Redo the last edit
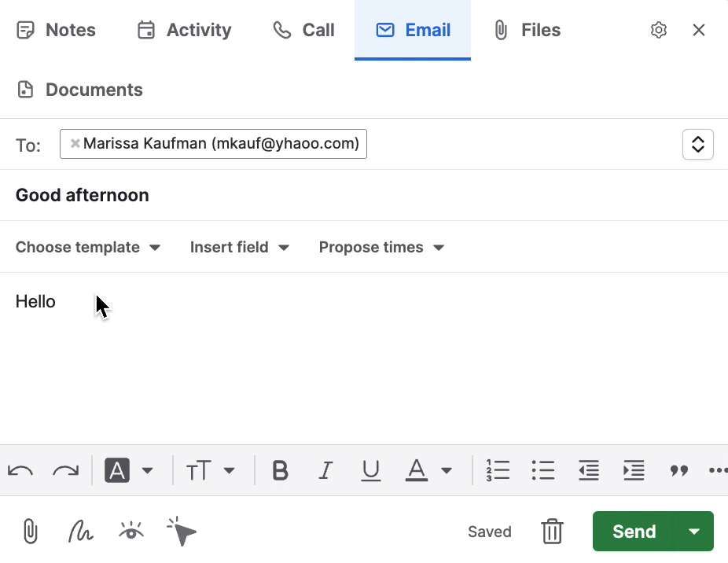The width and height of the screenshot is (728, 563). [x=66, y=471]
